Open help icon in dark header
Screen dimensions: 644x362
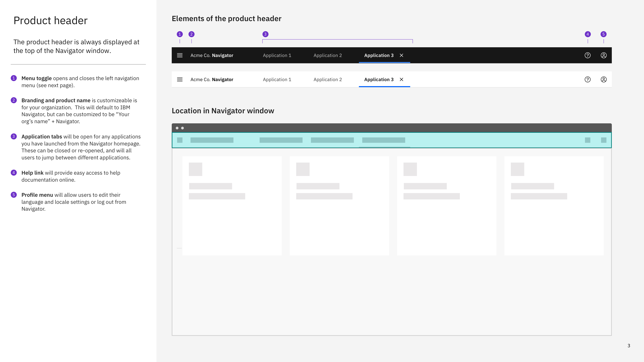coord(587,55)
